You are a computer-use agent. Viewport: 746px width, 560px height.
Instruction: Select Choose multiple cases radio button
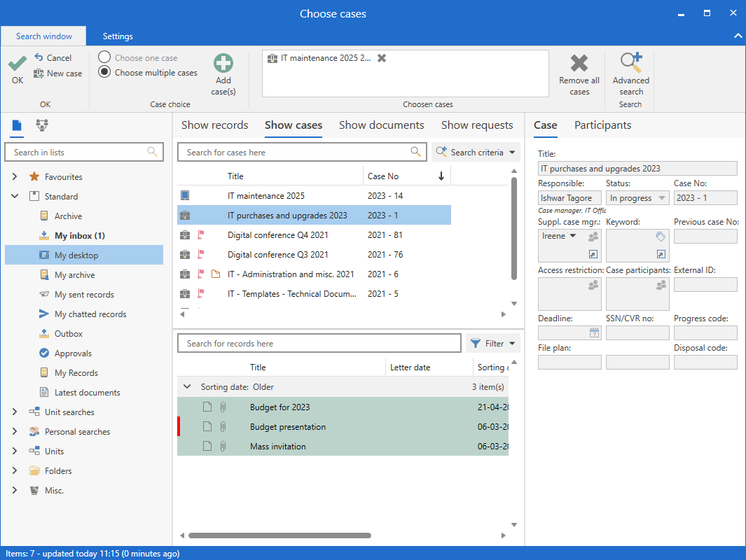pos(104,72)
